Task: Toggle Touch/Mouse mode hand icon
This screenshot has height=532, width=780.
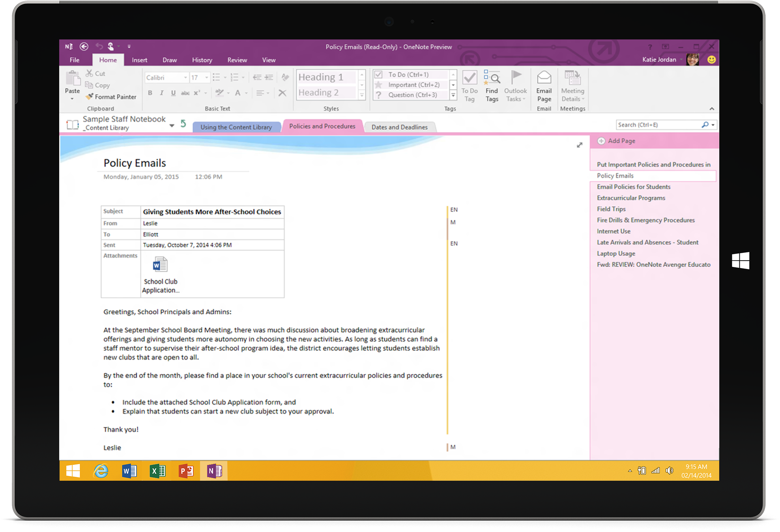Action: pos(111,47)
